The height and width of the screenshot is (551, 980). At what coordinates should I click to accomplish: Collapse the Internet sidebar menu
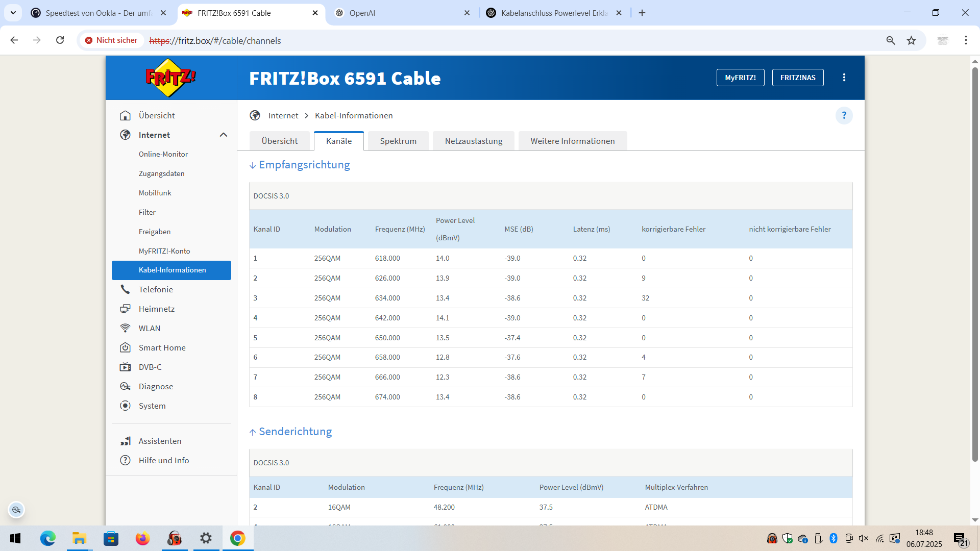point(223,135)
